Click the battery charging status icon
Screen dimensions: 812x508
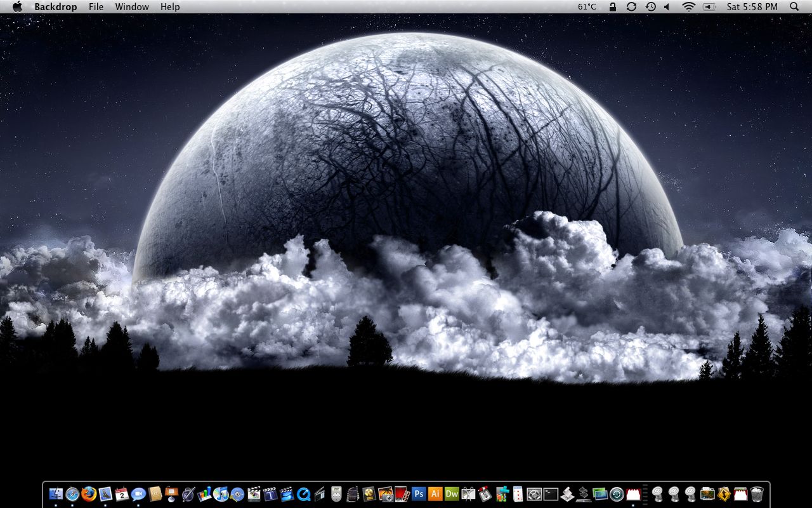click(x=709, y=6)
